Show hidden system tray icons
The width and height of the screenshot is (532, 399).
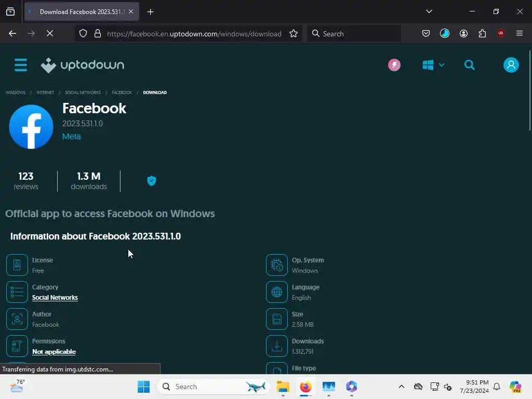[402, 387]
